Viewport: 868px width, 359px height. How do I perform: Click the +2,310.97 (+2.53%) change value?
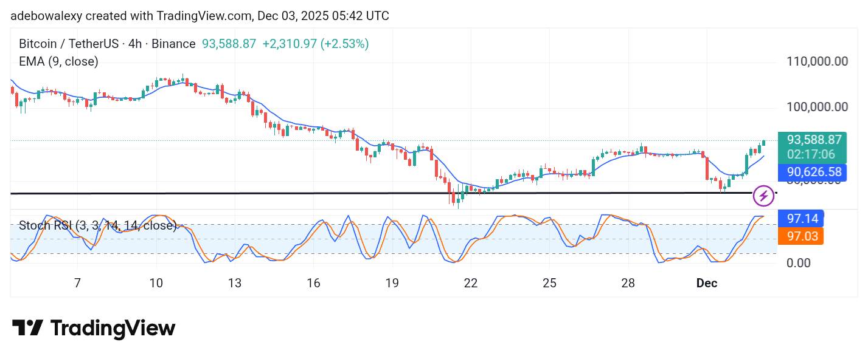tap(316, 44)
